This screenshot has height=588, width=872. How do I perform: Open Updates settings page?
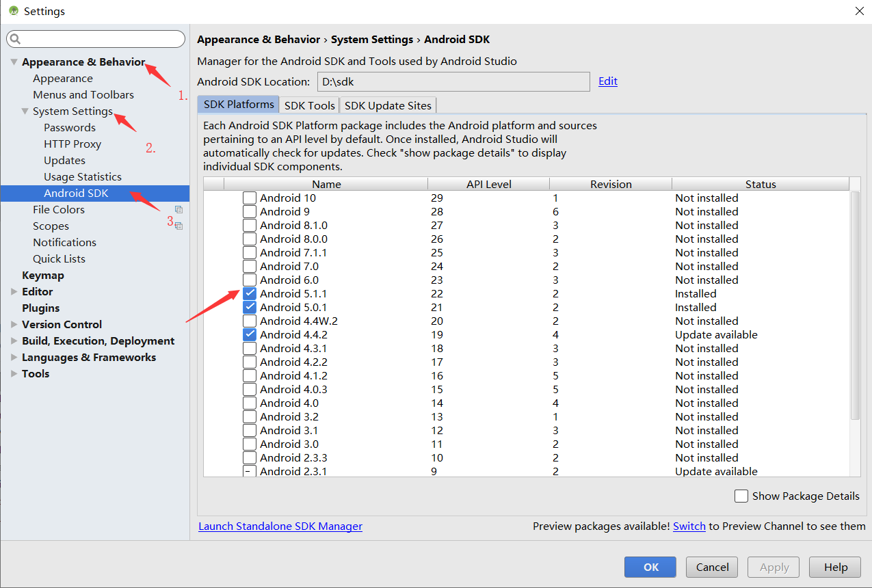click(65, 161)
